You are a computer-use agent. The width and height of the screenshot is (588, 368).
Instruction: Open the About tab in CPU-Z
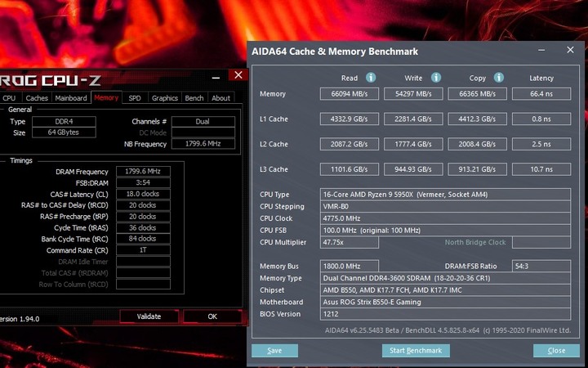tap(220, 98)
